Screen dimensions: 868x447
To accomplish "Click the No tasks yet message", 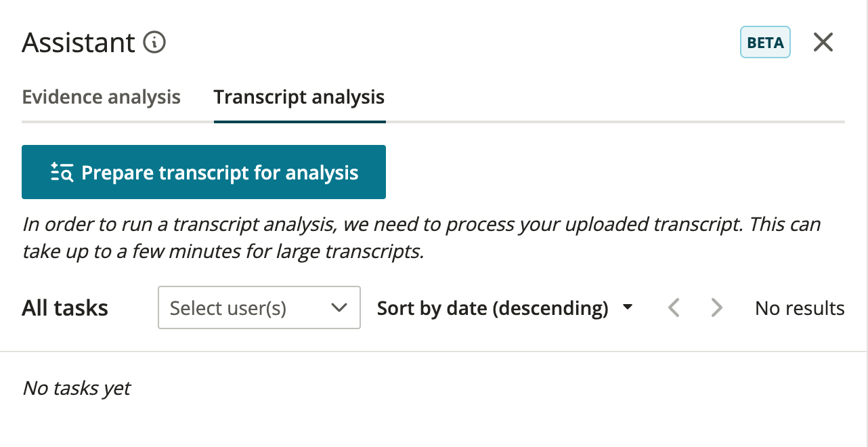I will point(77,388).
